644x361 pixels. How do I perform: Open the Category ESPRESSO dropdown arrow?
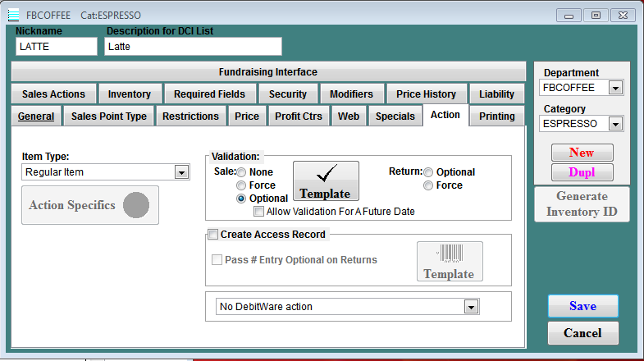[x=615, y=124]
